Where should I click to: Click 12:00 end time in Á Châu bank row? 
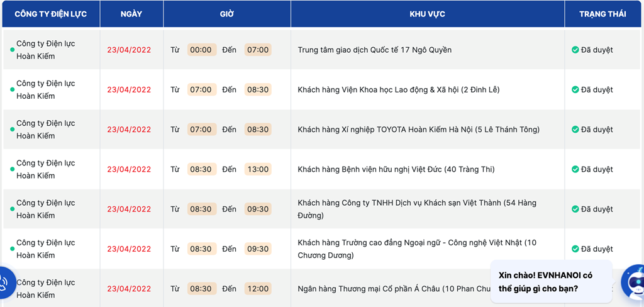click(x=258, y=289)
